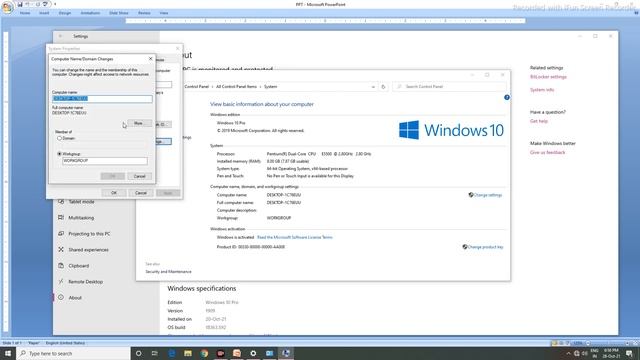640x360 pixels.
Task: Select System breadcrumb in address bar
Action: coord(270,87)
